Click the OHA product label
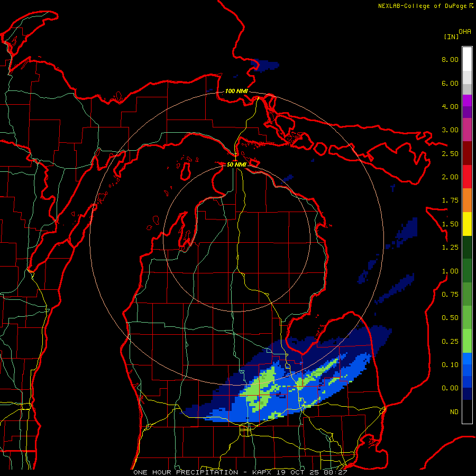This screenshot has width=476, height=476. tap(465, 32)
